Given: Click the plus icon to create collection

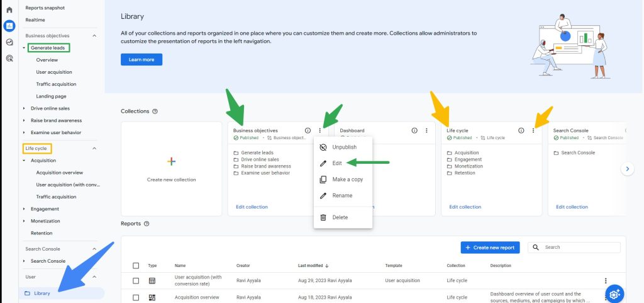Looking at the screenshot, I should pyautogui.click(x=172, y=161).
